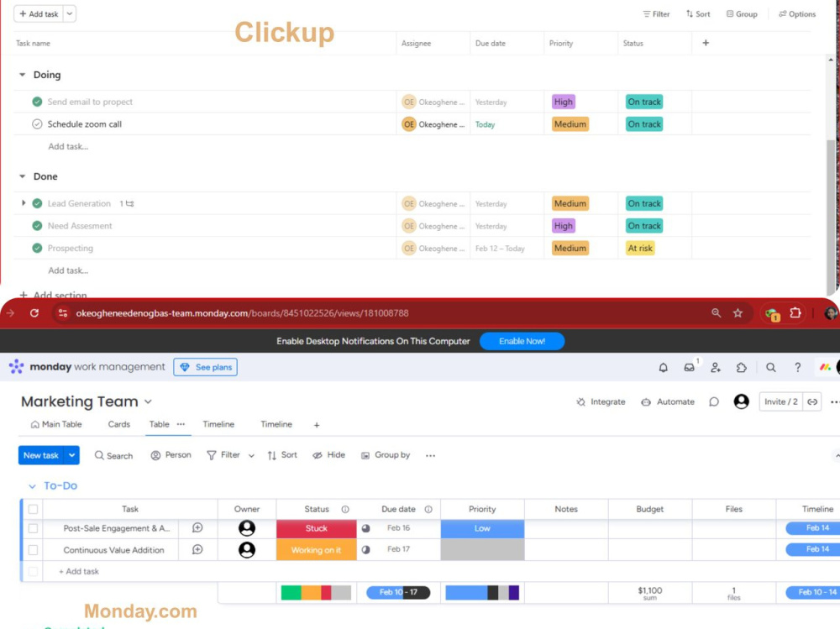Click owner avatar for Post-Sale Engagement
The height and width of the screenshot is (629, 840).
point(247,528)
